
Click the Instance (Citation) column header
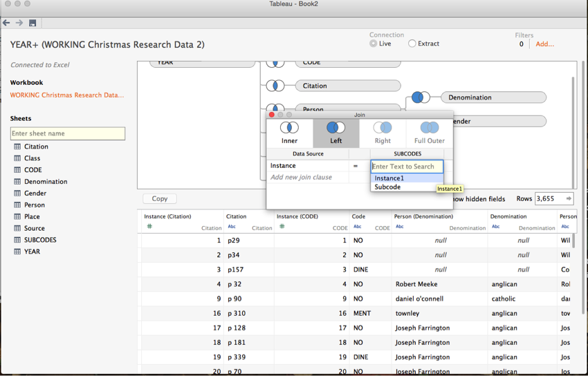pyautogui.click(x=167, y=216)
